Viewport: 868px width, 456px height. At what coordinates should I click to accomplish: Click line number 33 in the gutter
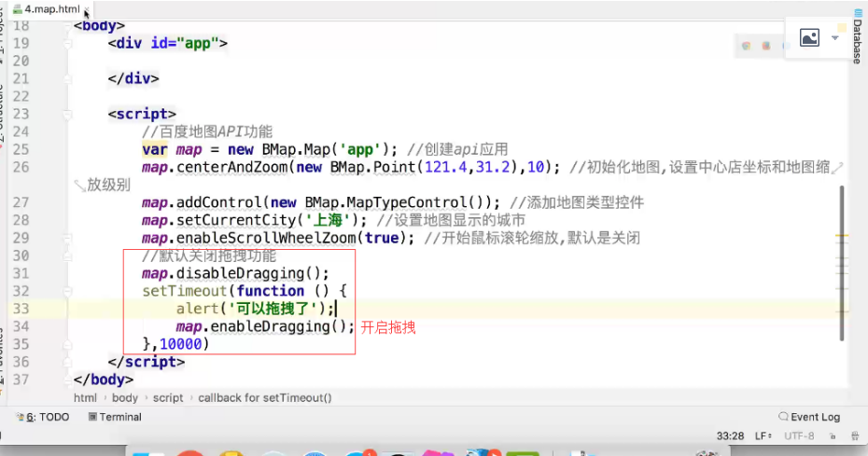coord(21,309)
